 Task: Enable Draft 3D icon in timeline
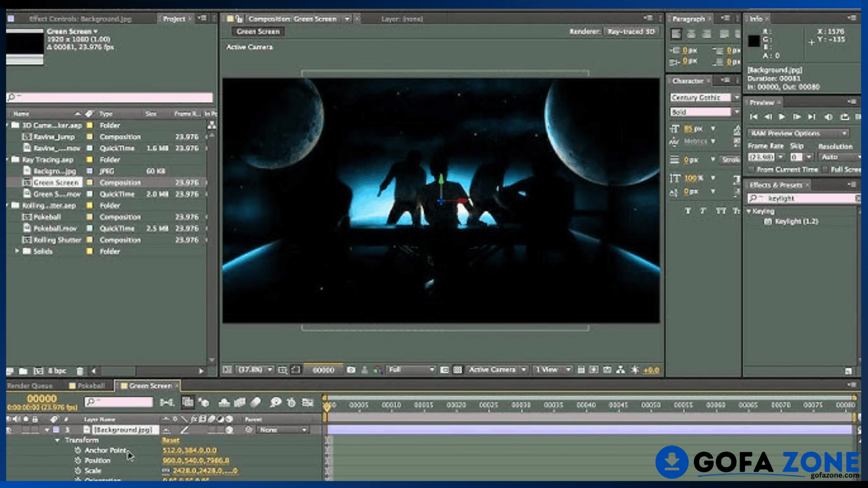(x=204, y=402)
